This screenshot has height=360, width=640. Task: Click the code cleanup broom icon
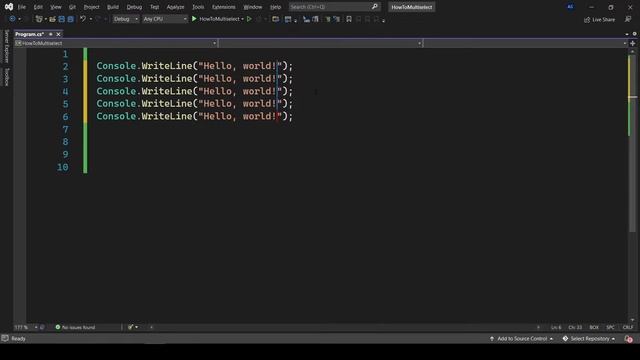click(130, 327)
